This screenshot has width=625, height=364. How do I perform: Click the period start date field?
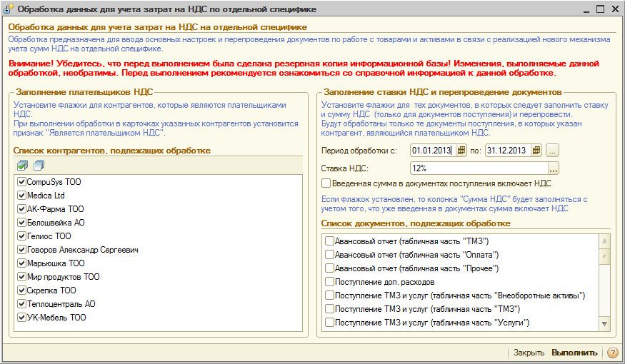[x=432, y=150]
